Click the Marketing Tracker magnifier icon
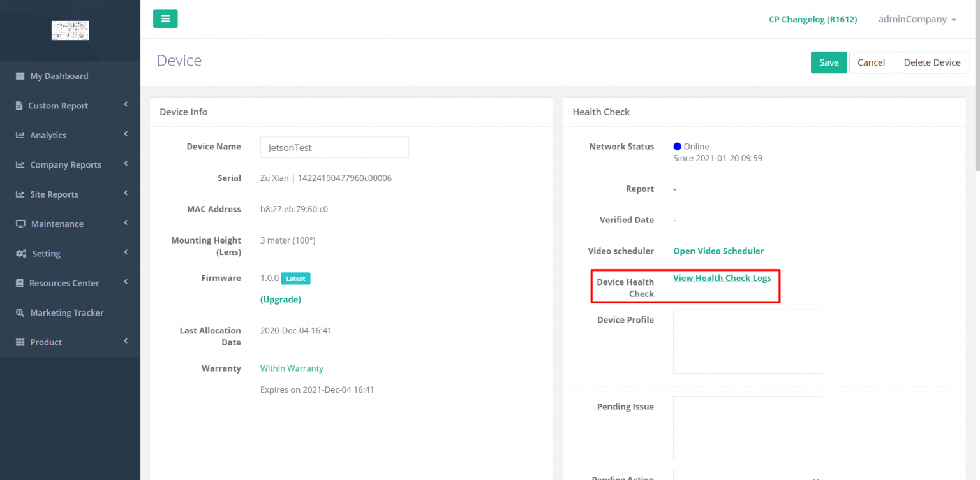The width and height of the screenshot is (980, 480). [19, 312]
